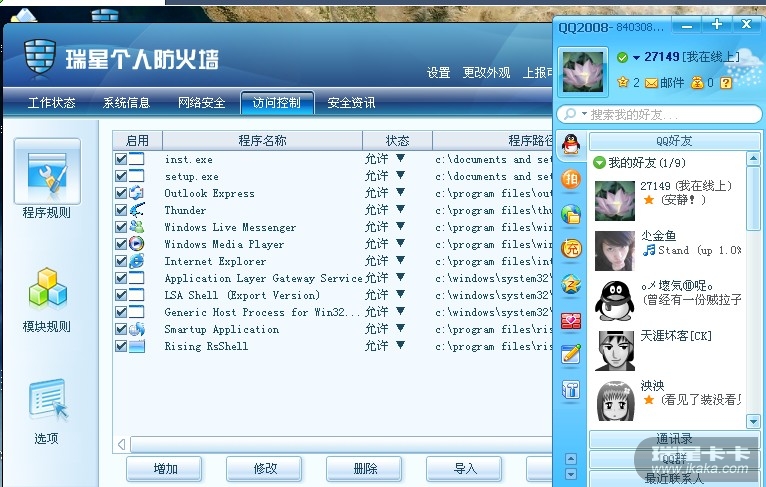766x487 pixels.
Task: Click the Rising firewall shield logo
Action: (x=40, y=57)
